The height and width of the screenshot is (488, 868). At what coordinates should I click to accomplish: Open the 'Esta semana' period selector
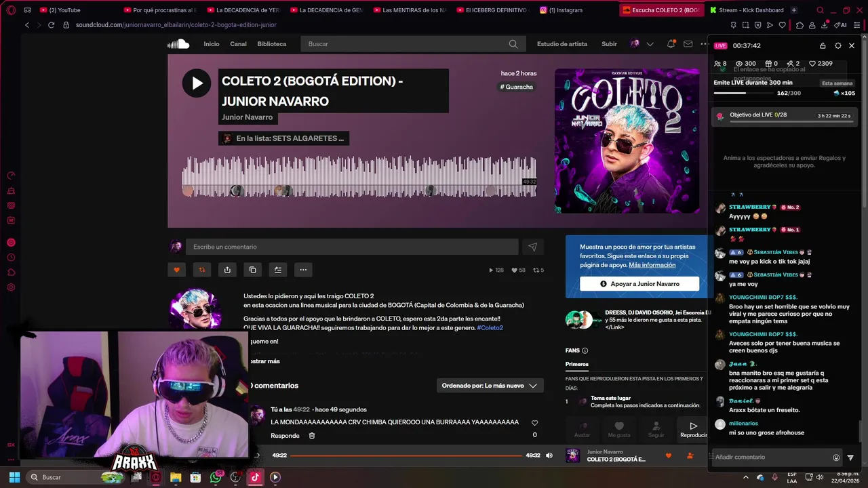coord(837,83)
